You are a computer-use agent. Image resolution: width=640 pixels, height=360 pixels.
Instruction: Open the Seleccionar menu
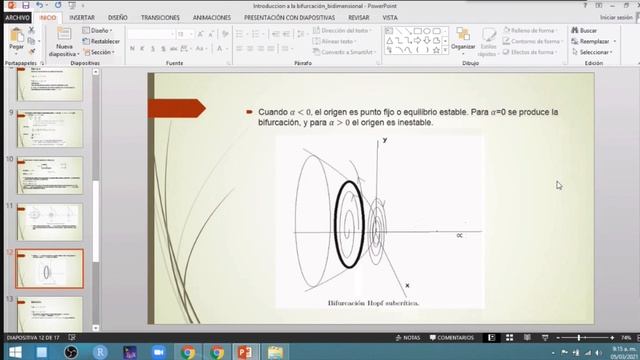[x=592, y=52]
